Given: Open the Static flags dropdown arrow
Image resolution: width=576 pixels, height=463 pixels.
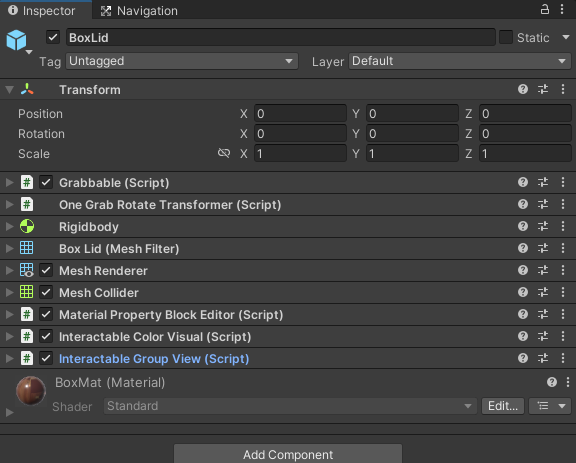Looking at the screenshot, I should tap(566, 37).
